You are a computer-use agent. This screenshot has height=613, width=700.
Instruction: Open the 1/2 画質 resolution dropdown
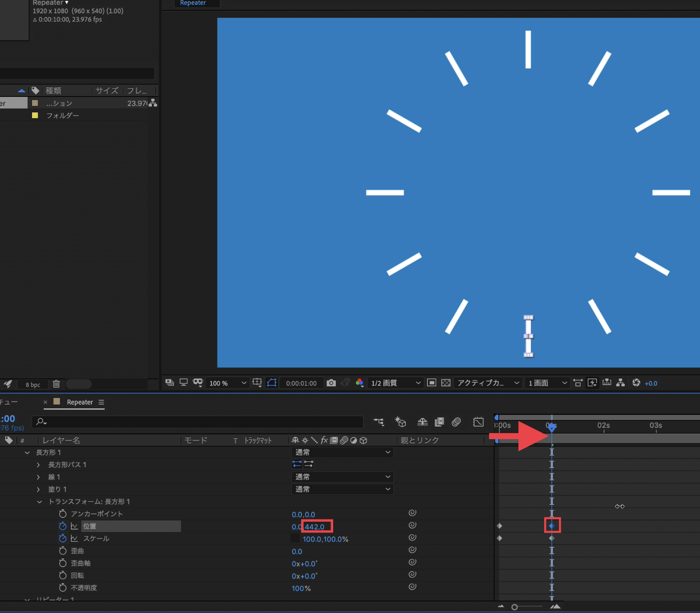pos(395,383)
